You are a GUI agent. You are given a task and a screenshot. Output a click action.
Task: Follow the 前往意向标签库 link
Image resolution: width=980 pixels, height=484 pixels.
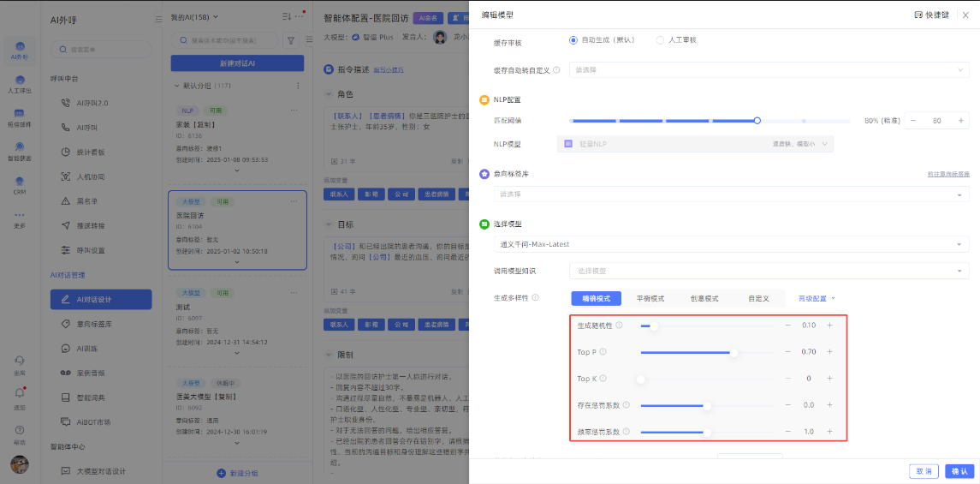[x=948, y=174]
